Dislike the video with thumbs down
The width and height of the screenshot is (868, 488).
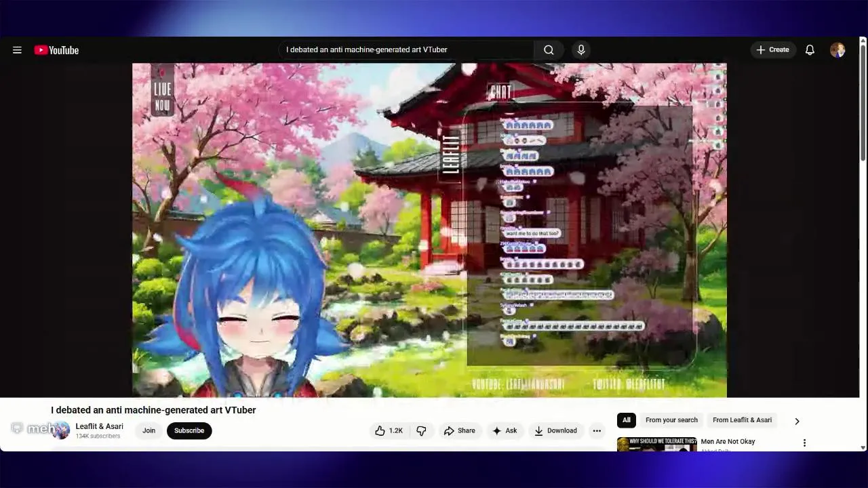coord(422,430)
